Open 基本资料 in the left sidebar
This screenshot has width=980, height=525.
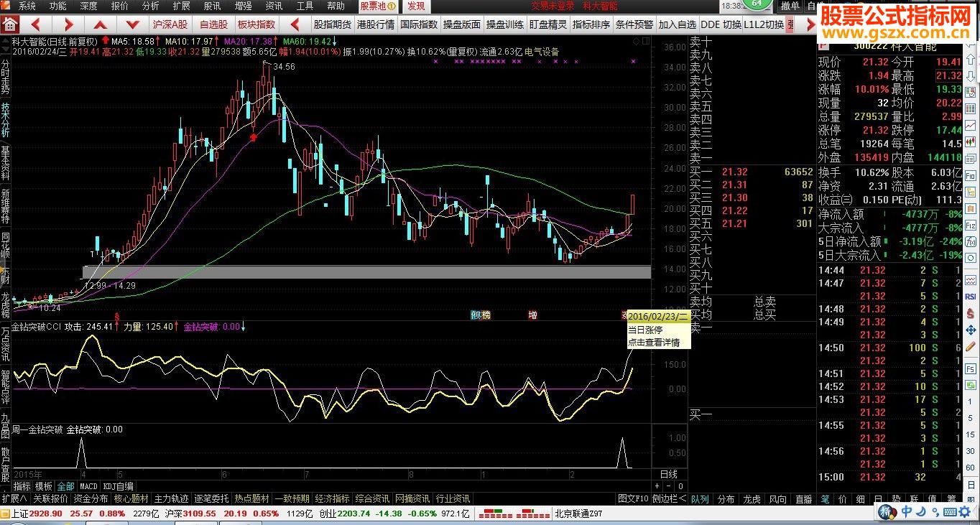pos(6,164)
